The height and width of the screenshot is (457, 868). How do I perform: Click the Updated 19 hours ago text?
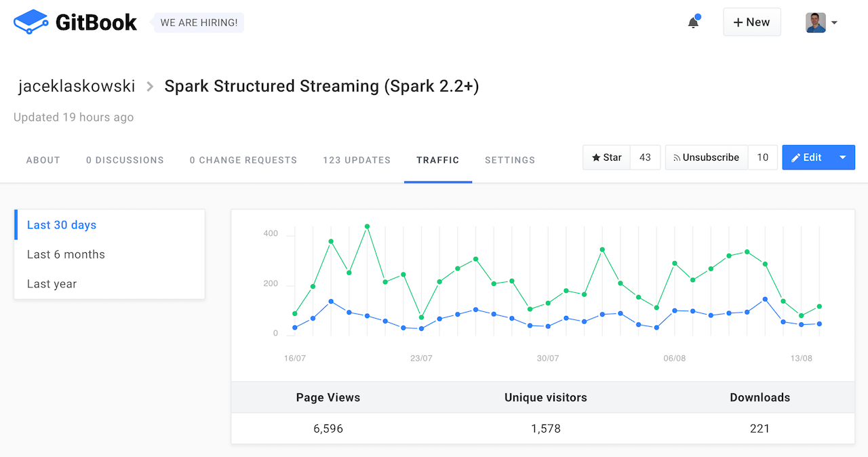74,117
